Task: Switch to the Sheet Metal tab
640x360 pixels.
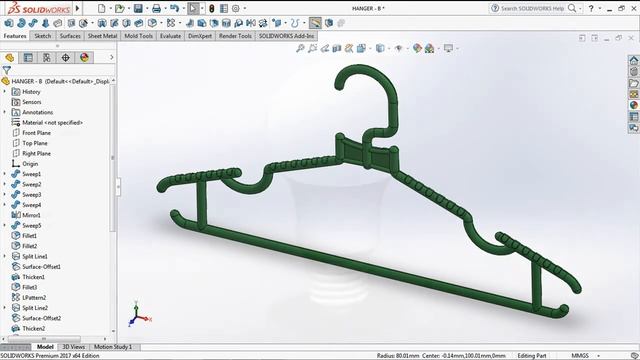Action: [x=102, y=36]
